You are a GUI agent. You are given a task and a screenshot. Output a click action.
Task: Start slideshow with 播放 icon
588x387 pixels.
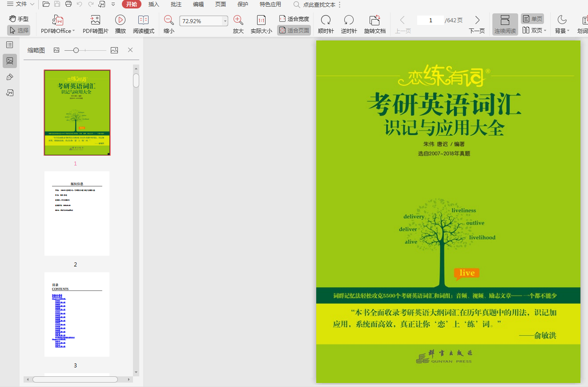pyautogui.click(x=120, y=20)
